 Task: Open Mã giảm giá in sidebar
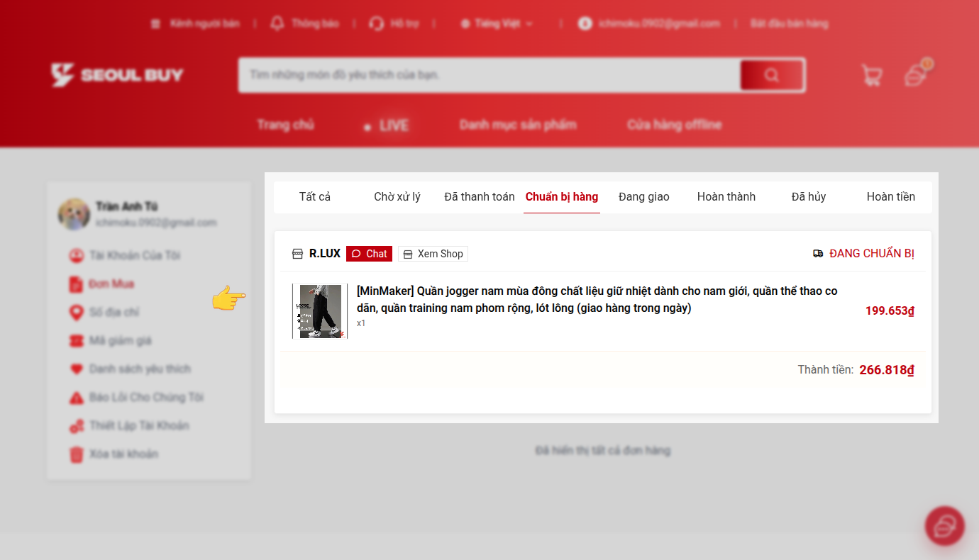point(120,341)
